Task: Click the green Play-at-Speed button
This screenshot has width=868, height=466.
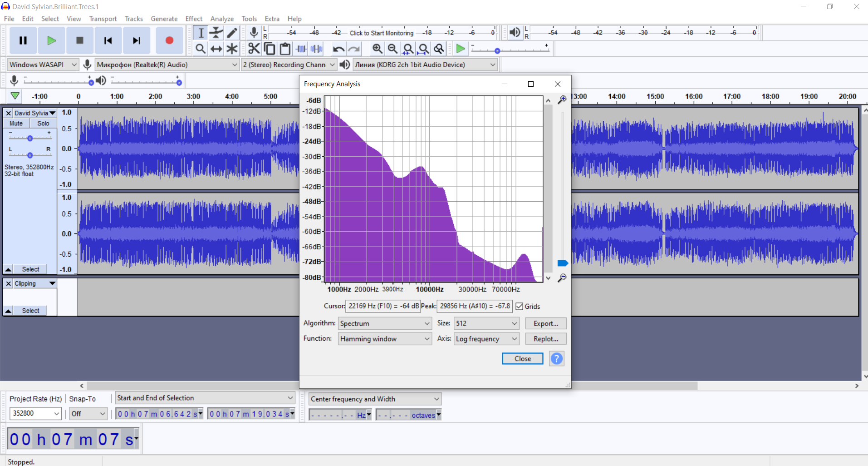Action: click(461, 49)
